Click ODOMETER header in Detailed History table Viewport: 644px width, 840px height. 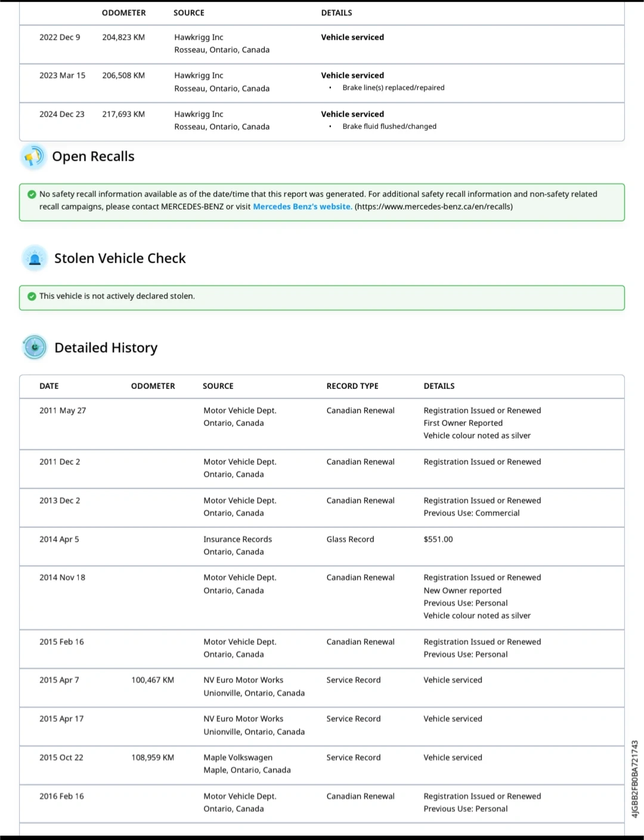pos(153,386)
